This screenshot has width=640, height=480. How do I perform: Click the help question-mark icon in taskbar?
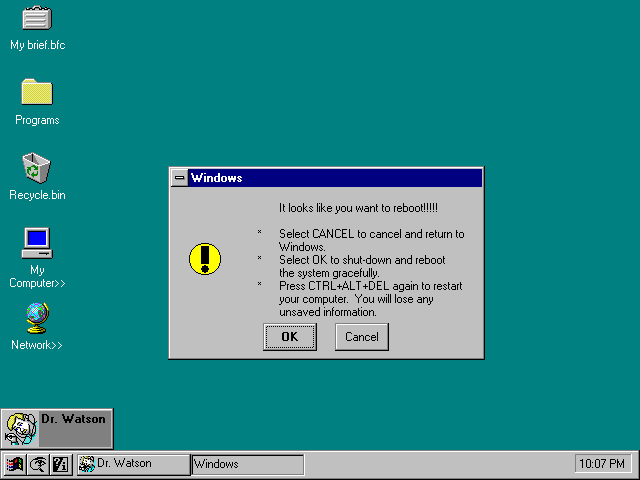(x=61, y=464)
